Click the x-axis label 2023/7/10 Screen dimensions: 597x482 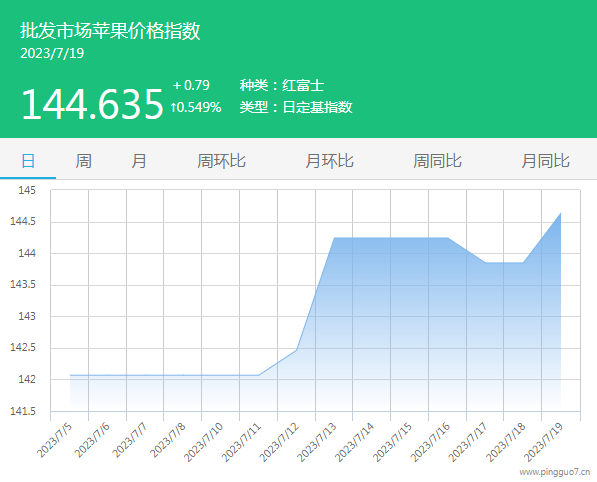[204, 442]
